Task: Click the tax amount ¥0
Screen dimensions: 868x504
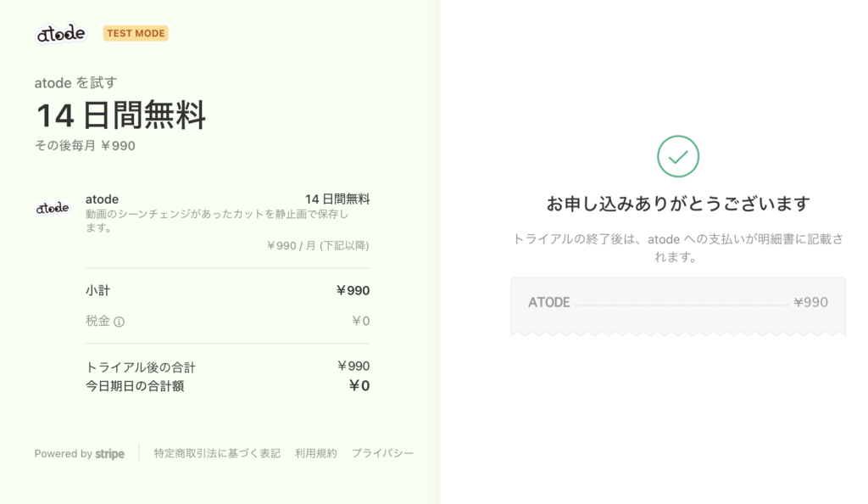Action: (361, 321)
